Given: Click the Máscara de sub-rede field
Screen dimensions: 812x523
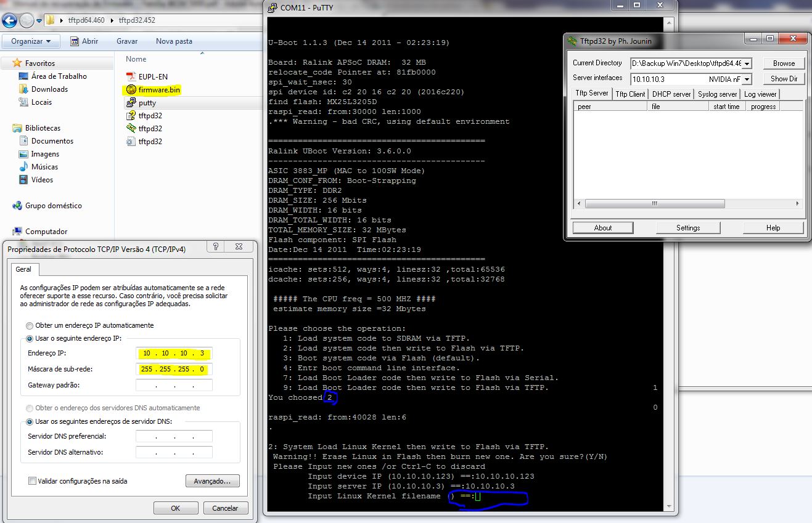Looking at the screenshot, I should [174, 370].
